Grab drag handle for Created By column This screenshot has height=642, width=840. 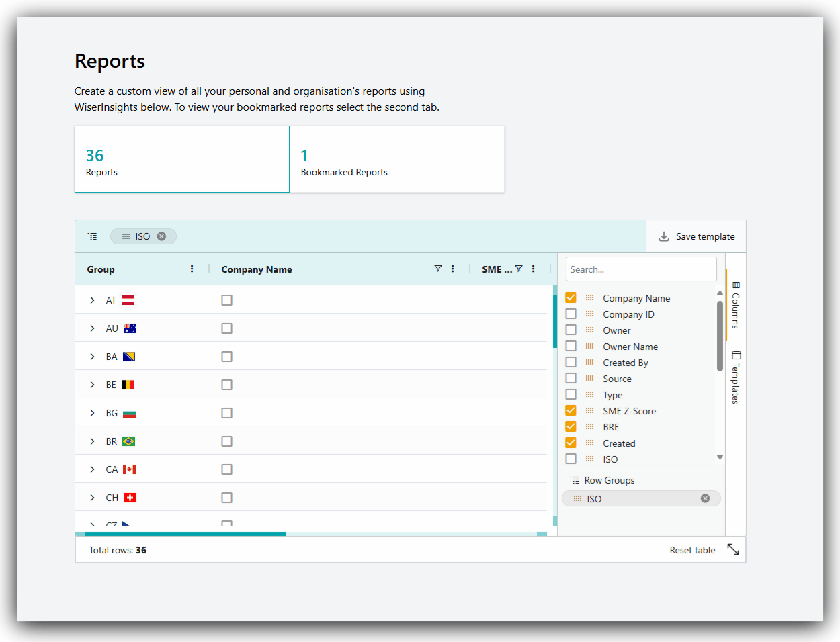click(589, 362)
